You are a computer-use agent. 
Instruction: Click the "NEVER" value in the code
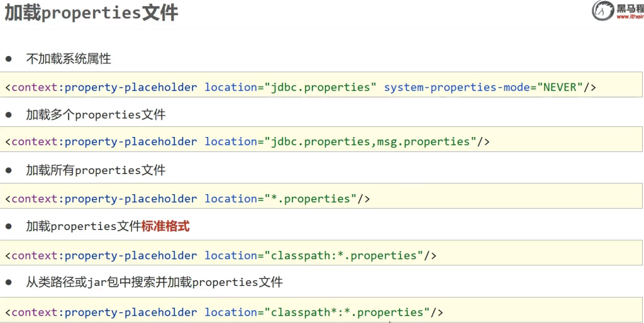[559, 87]
